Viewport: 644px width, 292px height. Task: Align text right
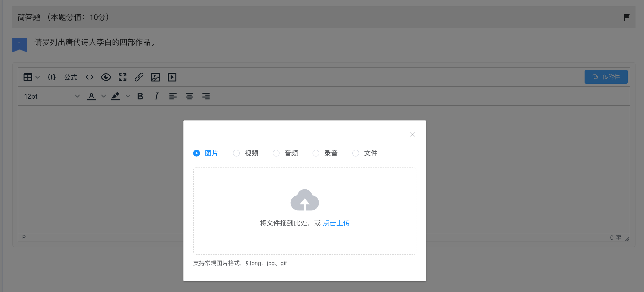coord(206,96)
